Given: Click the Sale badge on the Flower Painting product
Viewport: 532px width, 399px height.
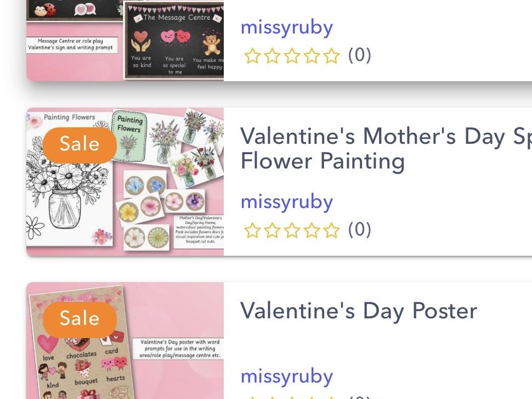Looking at the screenshot, I should tap(79, 144).
